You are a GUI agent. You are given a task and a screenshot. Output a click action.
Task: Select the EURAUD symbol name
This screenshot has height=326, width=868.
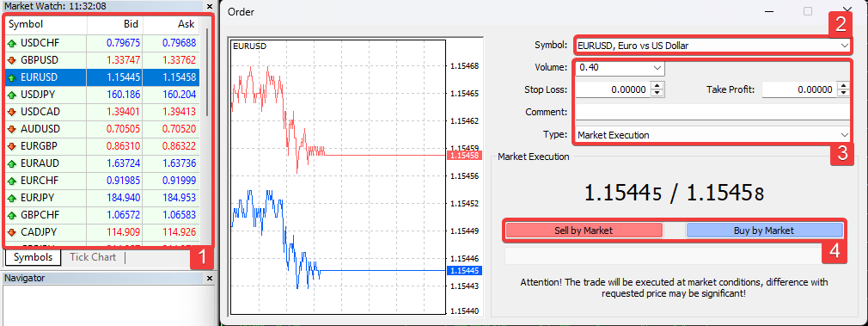click(x=40, y=163)
